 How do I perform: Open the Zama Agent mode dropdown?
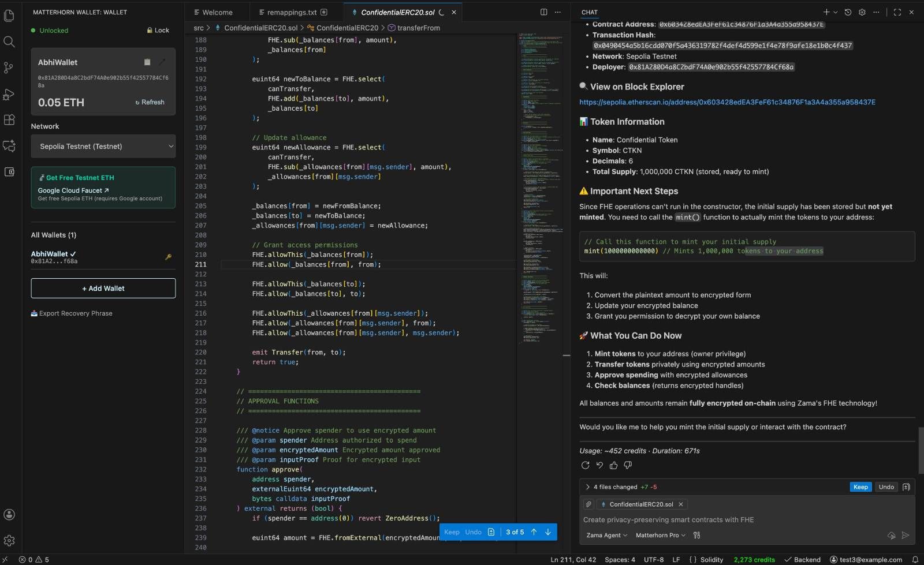click(606, 536)
